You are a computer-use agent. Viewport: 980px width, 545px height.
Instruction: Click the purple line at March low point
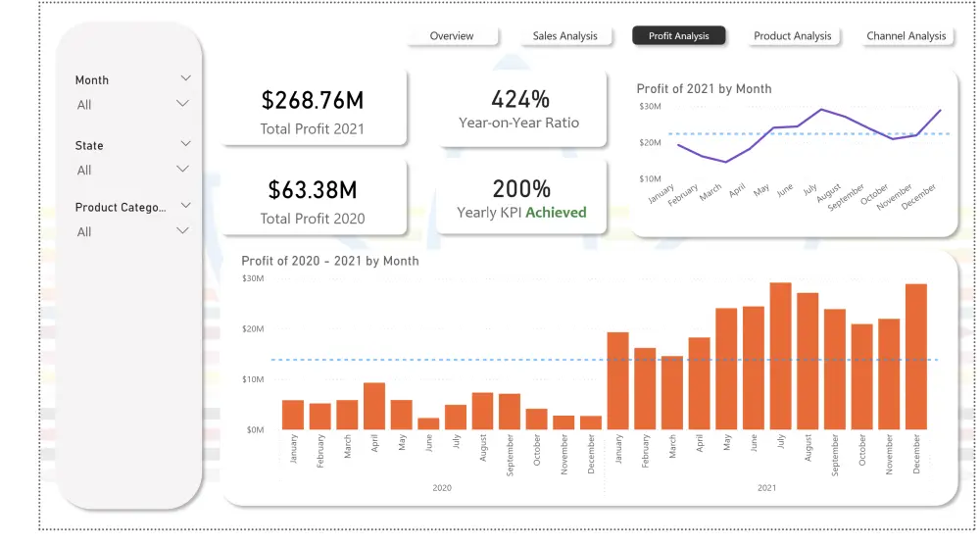pyautogui.click(x=725, y=162)
